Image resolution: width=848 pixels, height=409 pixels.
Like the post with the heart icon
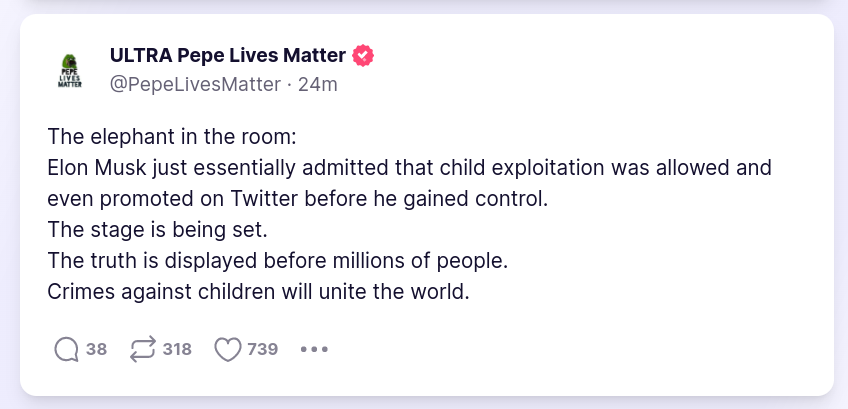tap(229, 350)
